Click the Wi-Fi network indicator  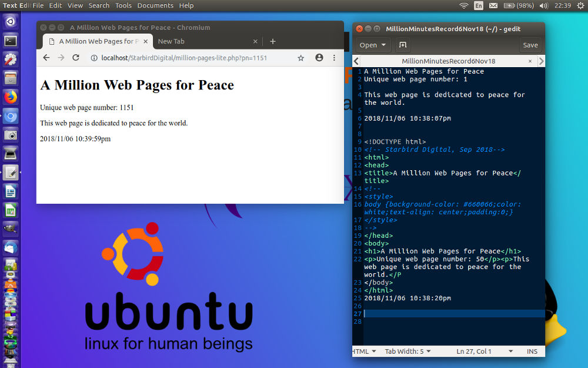point(464,6)
